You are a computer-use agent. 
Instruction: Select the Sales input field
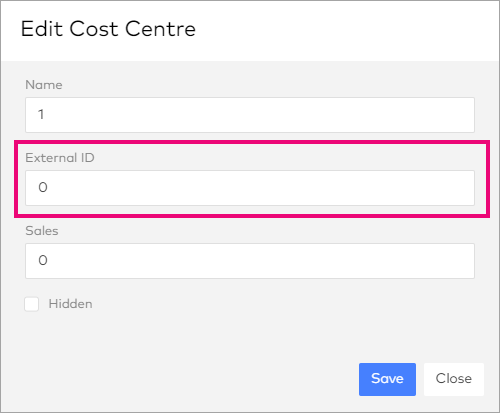(250, 261)
